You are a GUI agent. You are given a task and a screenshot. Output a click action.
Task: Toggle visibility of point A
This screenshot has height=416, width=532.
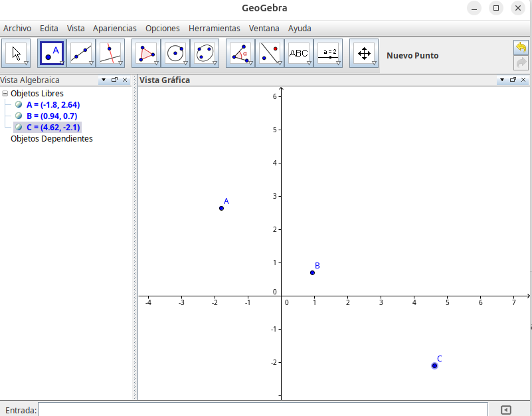pyautogui.click(x=19, y=104)
